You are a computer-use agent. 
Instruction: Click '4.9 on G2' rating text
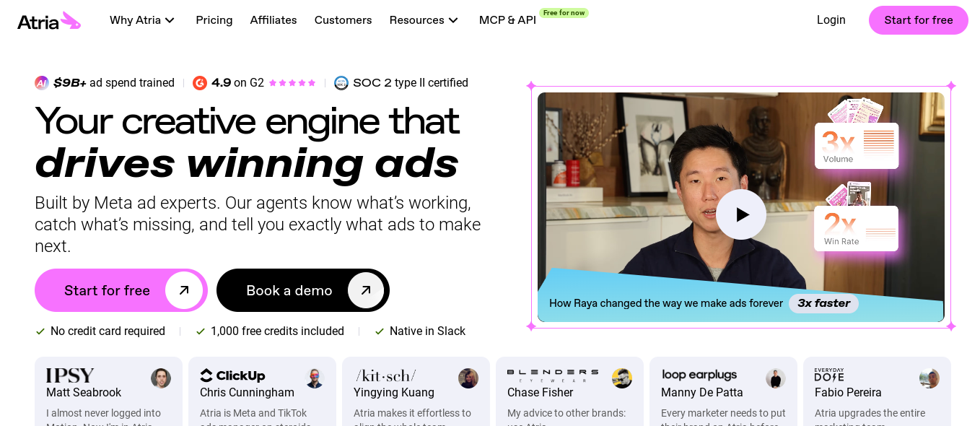(x=237, y=83)
